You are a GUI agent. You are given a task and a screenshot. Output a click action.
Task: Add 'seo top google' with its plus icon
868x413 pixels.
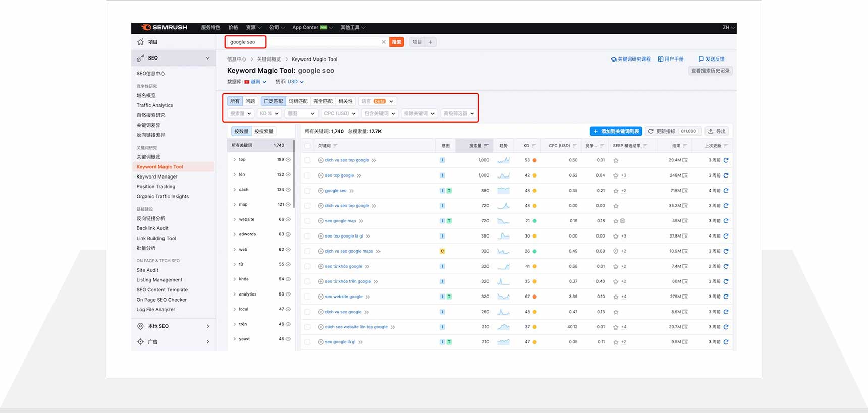tap(321, 175)
